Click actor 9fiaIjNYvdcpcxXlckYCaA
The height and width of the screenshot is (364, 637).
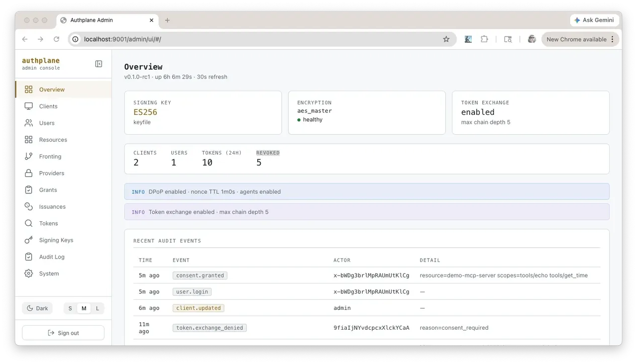(371, 328)
